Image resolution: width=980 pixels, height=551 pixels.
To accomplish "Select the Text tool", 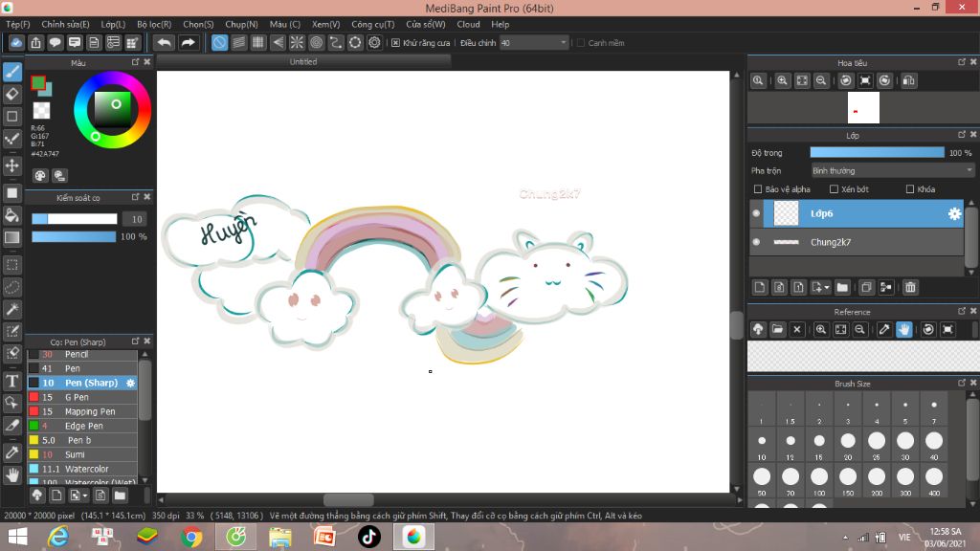I will pos(12,381).
